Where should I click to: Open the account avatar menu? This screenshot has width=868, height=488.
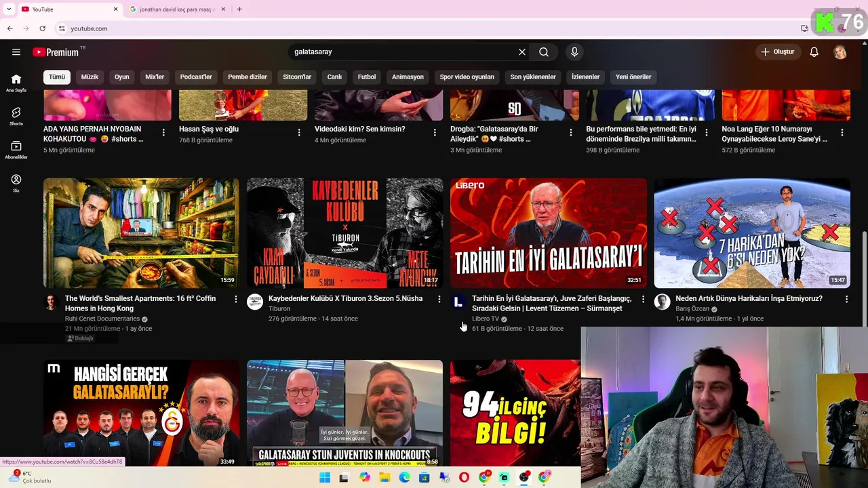click(840, 52)
